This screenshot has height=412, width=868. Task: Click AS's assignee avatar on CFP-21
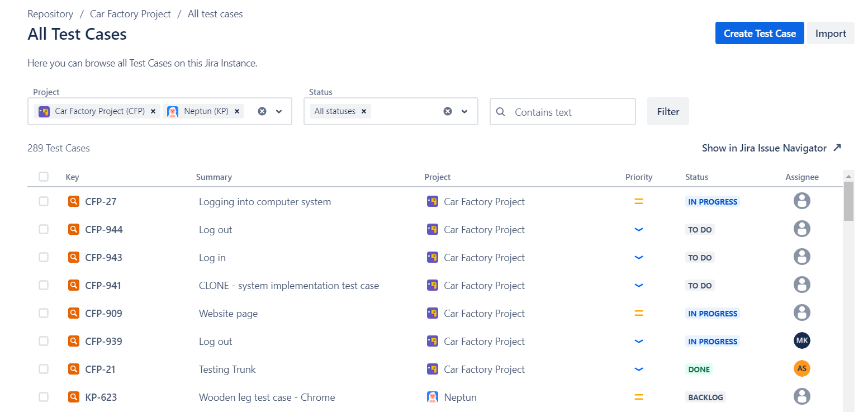tap(801, 368)
